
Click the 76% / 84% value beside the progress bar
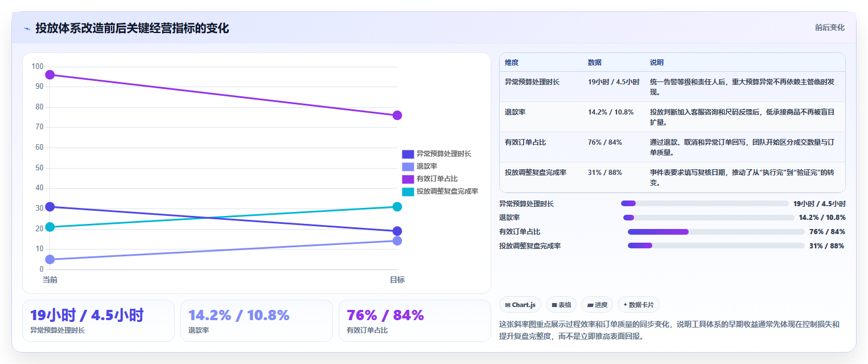click(827, 232)
